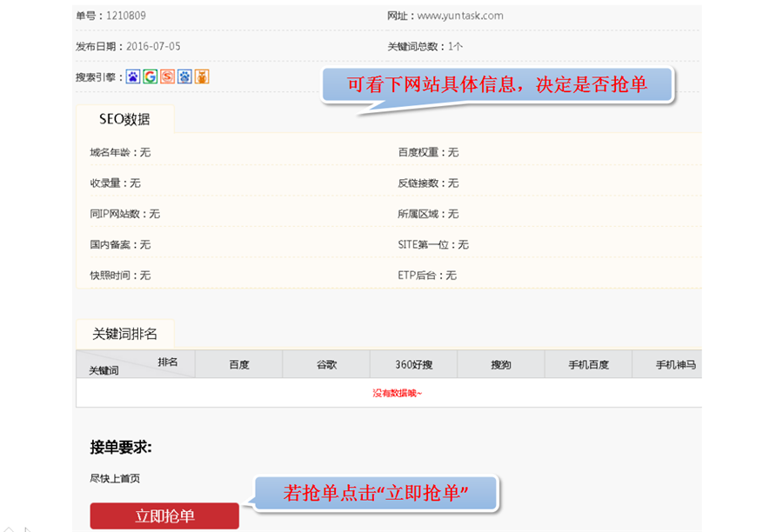Click the Sogou search engine icon

pyautogui.click(x=168, y=76)
